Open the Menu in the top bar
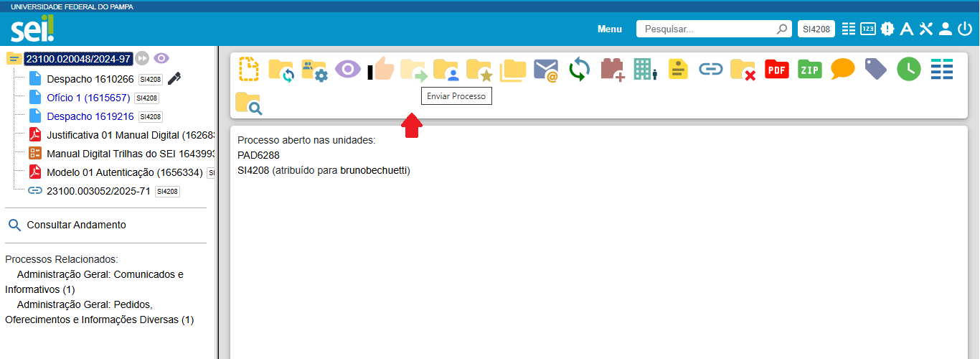Screen dimensions: 980x359 (609, 29)
